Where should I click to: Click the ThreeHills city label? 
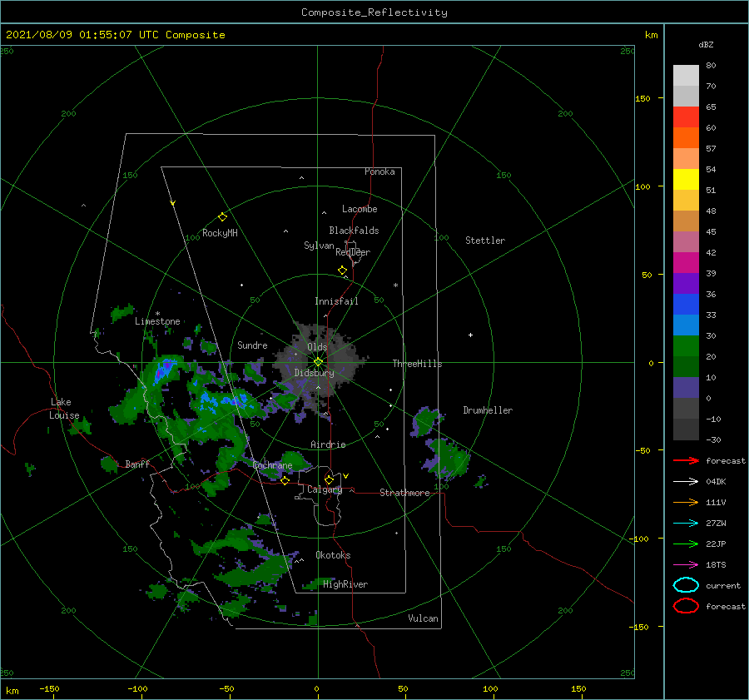point(418,364)
